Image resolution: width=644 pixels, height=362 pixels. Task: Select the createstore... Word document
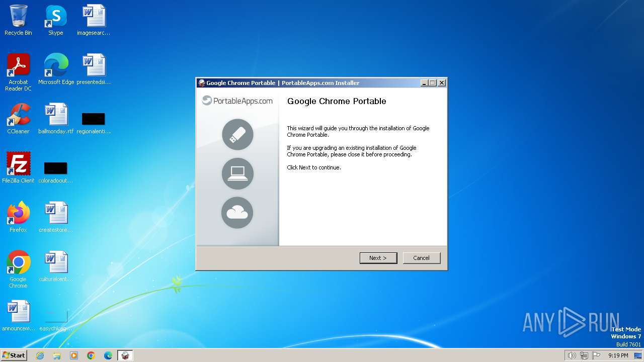point(56,217)
